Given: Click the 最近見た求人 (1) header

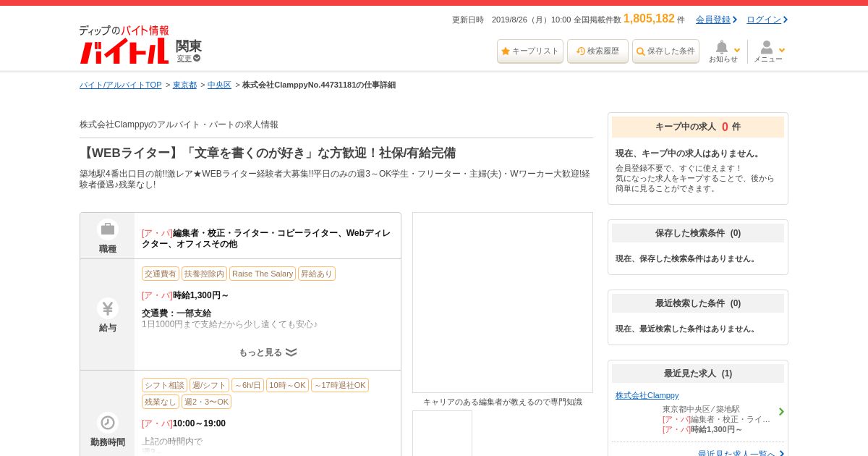Looking at the screenshot, I should tap(698, 373).
